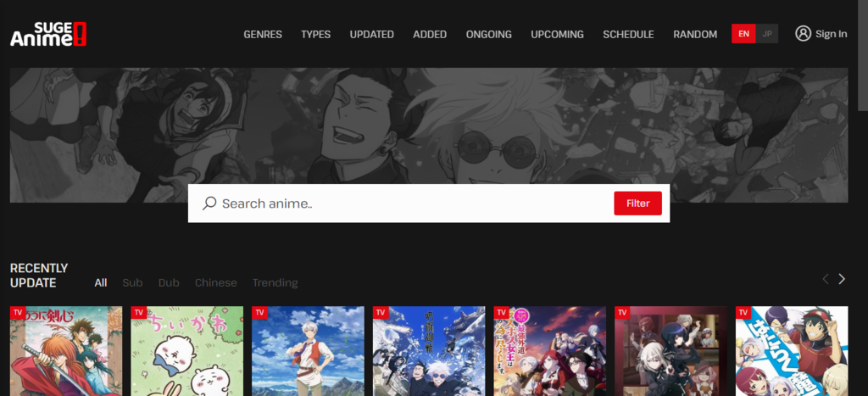
Task: Click the Sign In link
Action: [831, 34]
